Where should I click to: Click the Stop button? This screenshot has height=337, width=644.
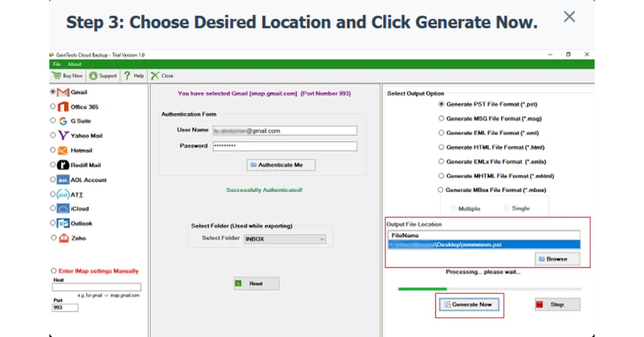click(x=558, y=305)
